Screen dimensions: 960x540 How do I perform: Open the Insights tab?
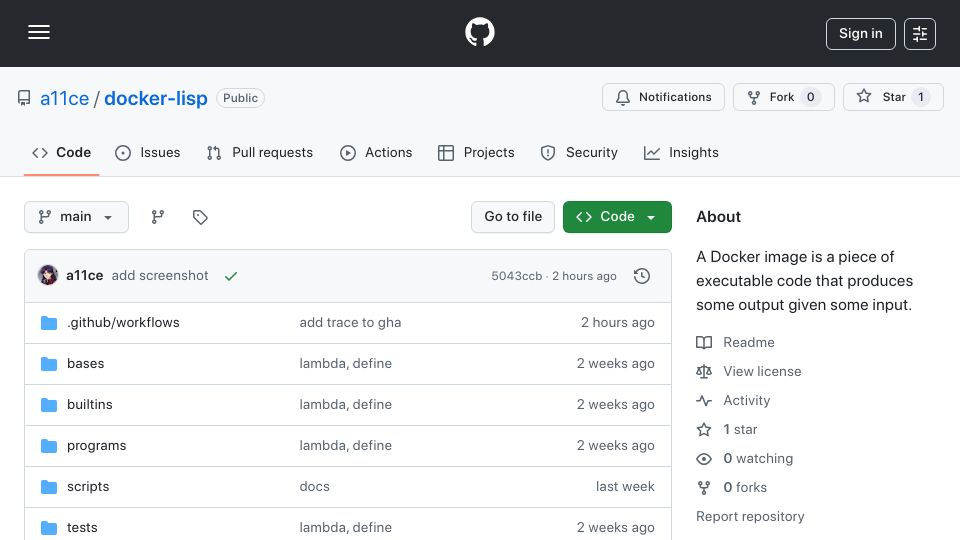point(681,152)
